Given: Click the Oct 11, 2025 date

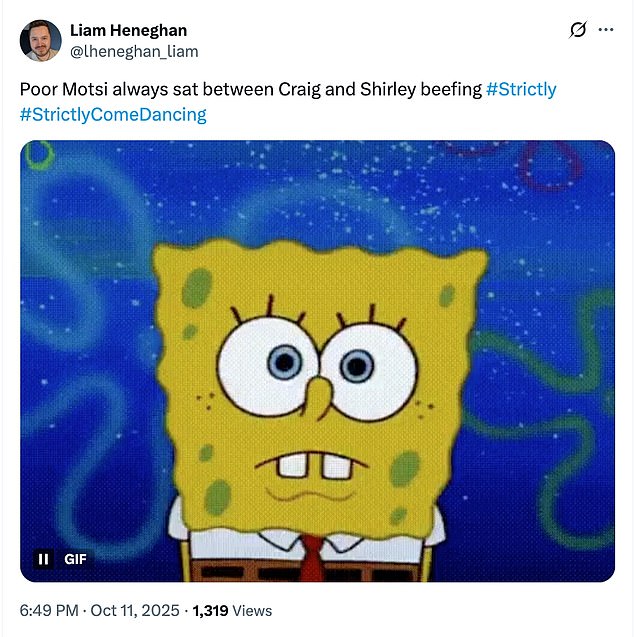Looking at the screenshot, I should [x=137, y=610].
